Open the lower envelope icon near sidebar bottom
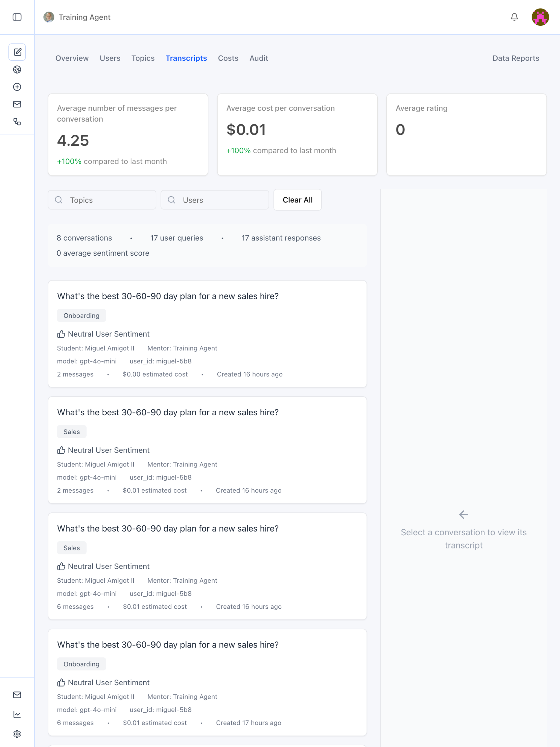 [17, 695]
